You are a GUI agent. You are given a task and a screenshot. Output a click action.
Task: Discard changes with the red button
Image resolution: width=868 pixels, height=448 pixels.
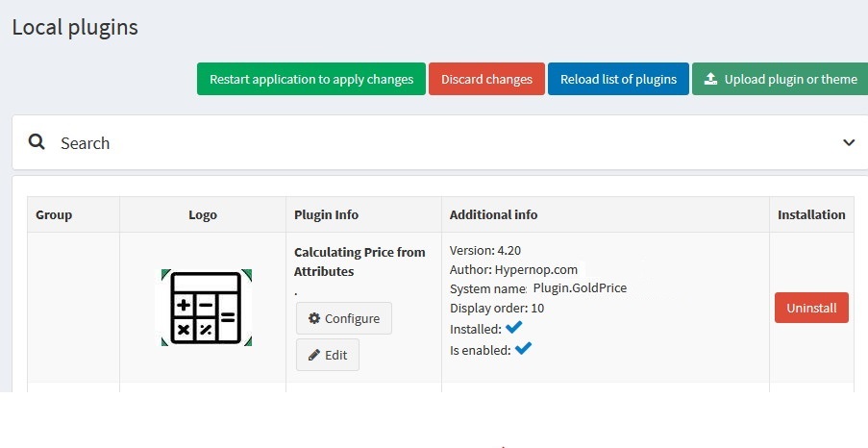point(486,79)
